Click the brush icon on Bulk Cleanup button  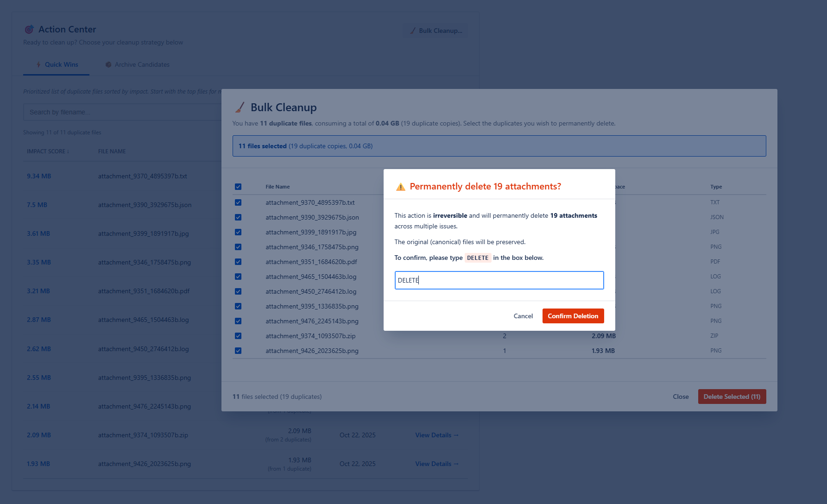point(413,31)
